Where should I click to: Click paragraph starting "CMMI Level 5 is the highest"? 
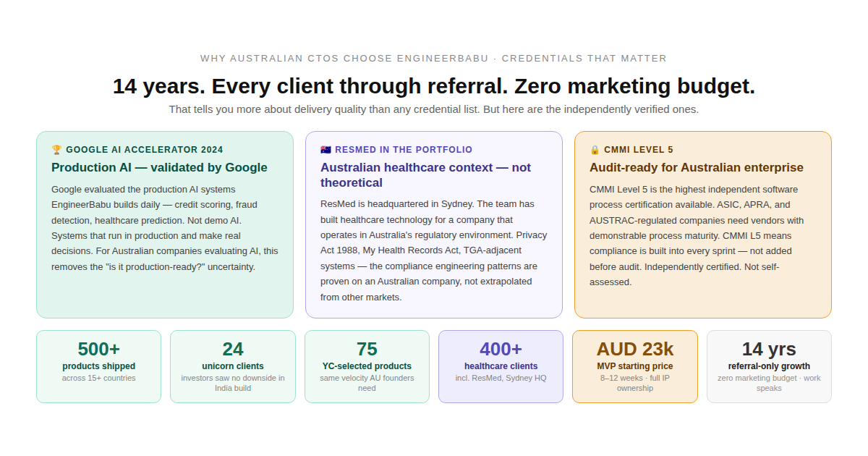(x=697, y=235)
